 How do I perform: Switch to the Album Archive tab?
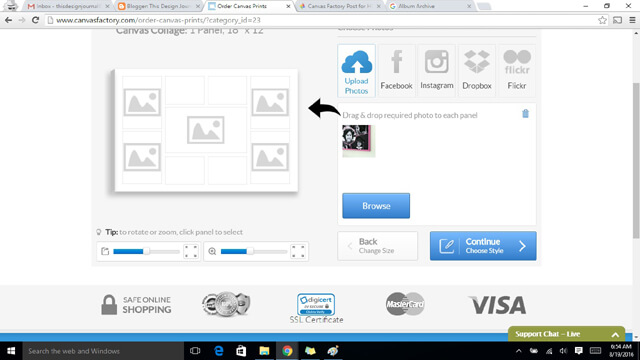pyautogui.click(x=429, y=6)
